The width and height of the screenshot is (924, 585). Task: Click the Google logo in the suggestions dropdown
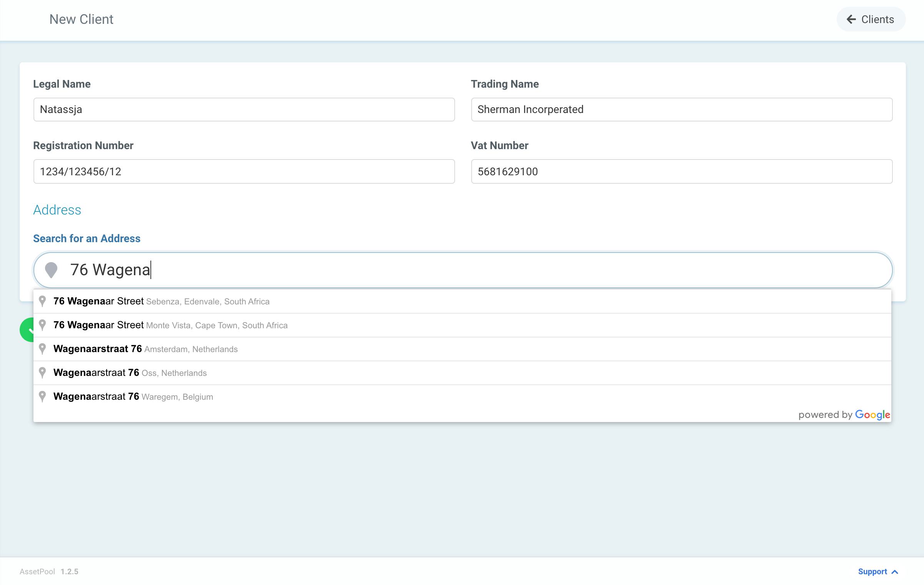pos(872,414)
